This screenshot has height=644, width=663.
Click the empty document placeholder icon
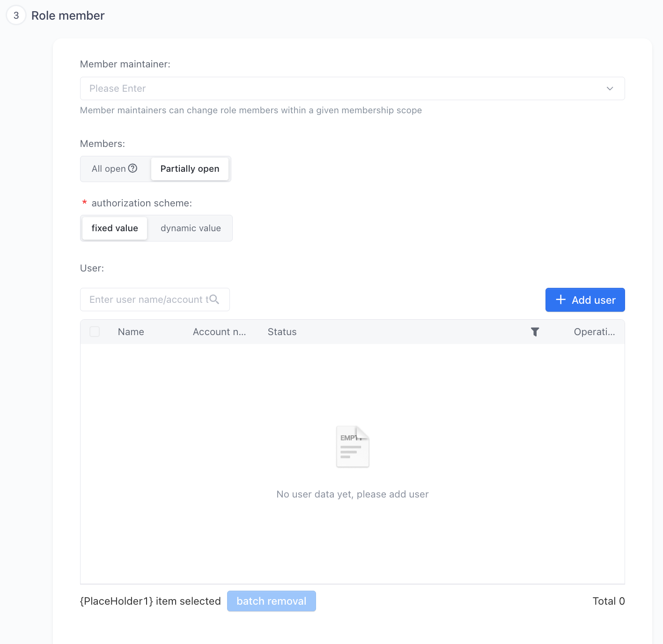tap(353, 446)
